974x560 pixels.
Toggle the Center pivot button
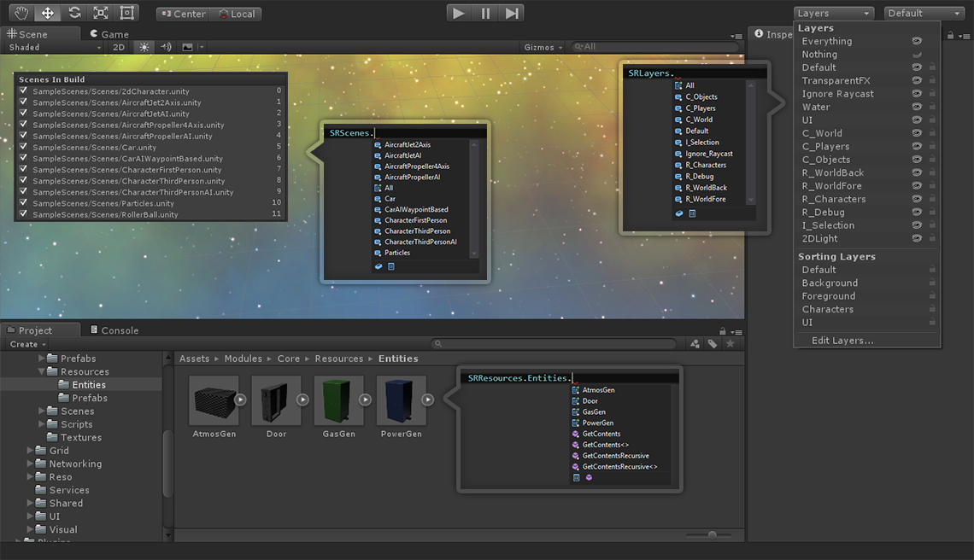[183, 14]
